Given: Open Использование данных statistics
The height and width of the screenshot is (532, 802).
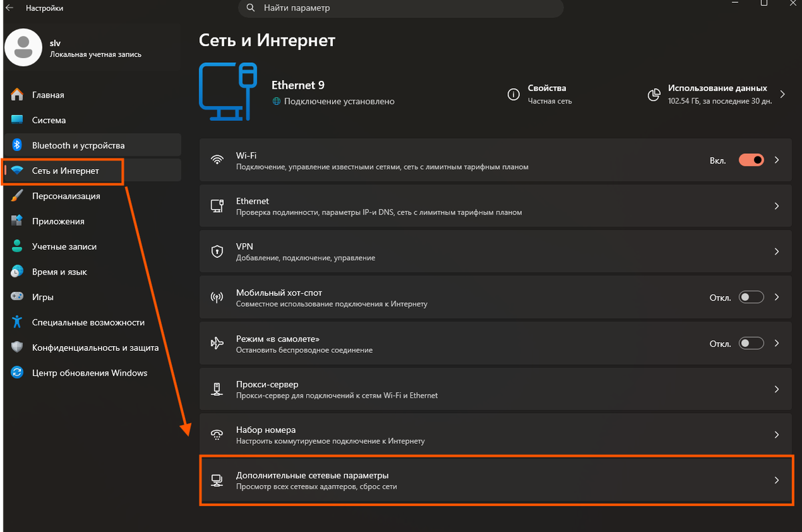Looking at the screenshot, I should point(718,94).
